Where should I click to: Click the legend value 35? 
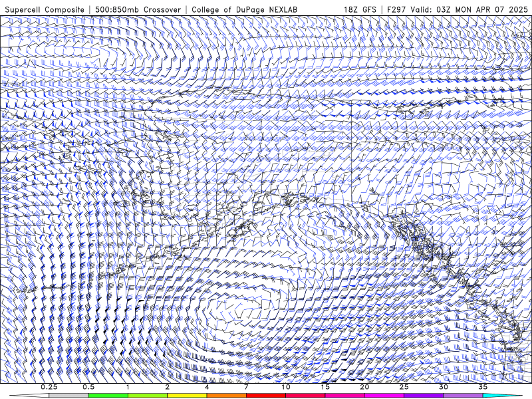pyautogui.click(x=483, y=387)
